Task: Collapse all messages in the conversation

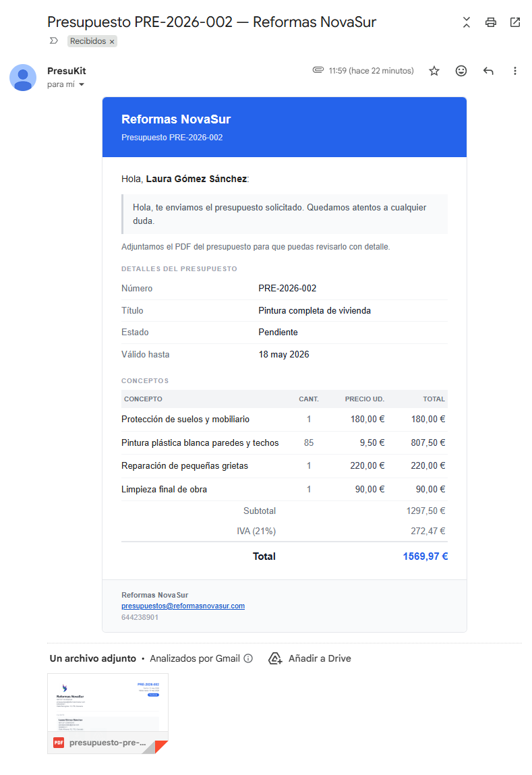Action: click(466, 22)
